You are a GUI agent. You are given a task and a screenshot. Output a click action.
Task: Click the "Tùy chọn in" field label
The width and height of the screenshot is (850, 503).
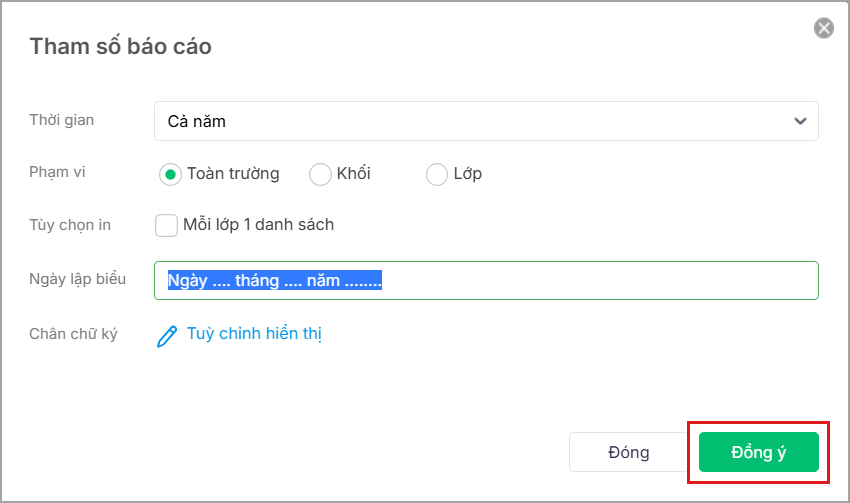pos(70,225)
